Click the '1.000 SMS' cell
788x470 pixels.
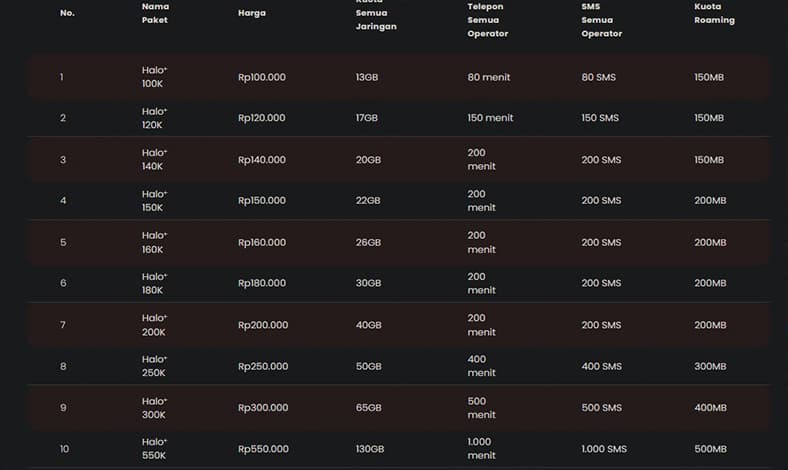(604, 449)
